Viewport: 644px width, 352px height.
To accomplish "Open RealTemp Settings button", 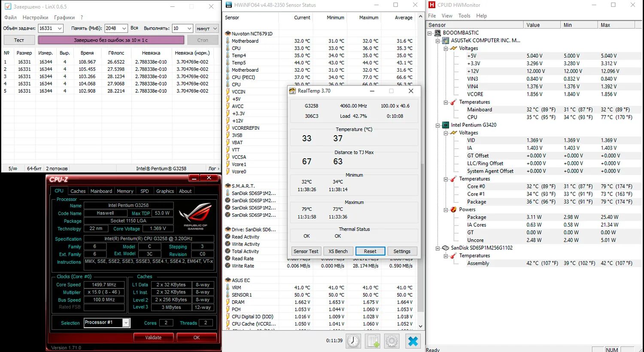I will pos(402,251).
